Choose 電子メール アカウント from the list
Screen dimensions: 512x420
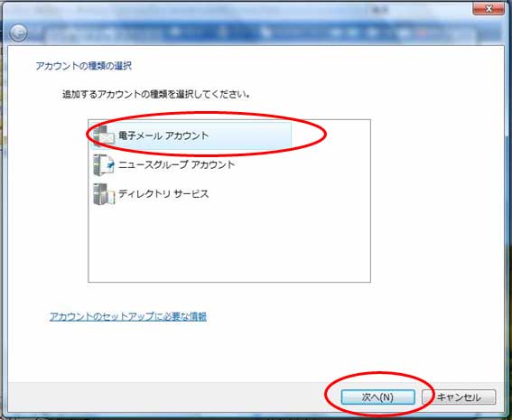point(163,135)
